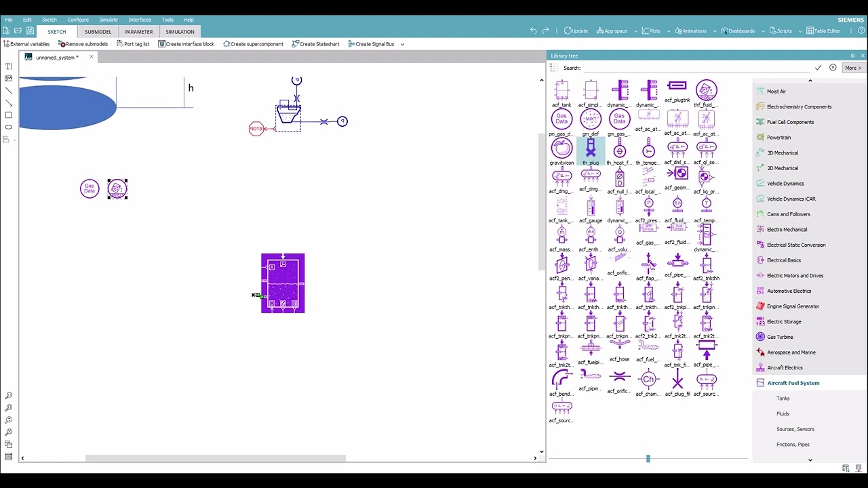The image size is (868, 488).
Task: Click the open folder icon
Action: [18, 31]
